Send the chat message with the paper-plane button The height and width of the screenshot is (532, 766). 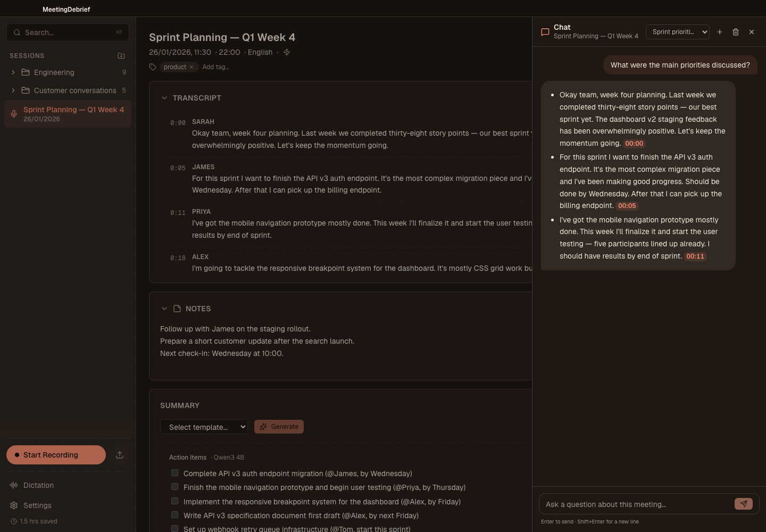[x=744, y=504]
